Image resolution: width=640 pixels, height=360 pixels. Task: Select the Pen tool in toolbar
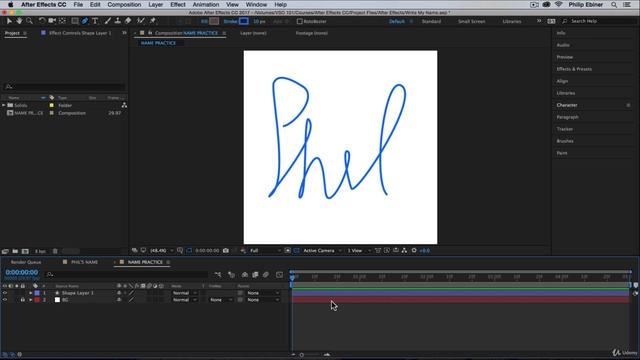(84, 21)
